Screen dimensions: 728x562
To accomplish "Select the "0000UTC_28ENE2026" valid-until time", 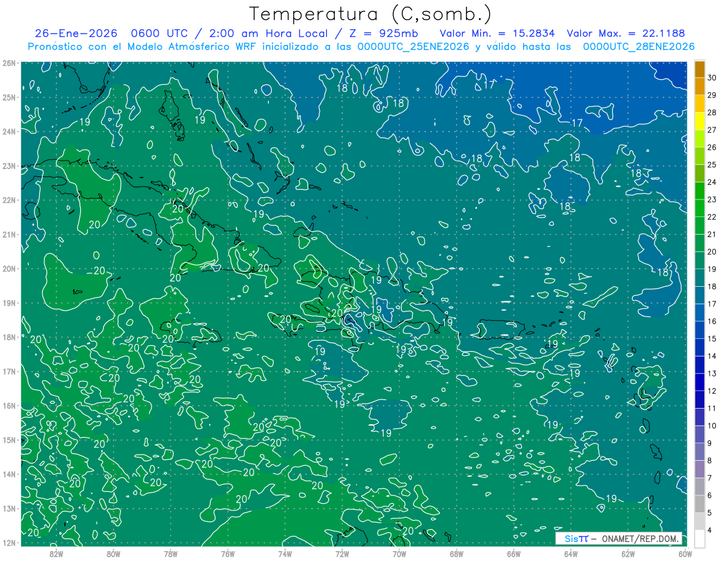I will click(x=639, y=47).
